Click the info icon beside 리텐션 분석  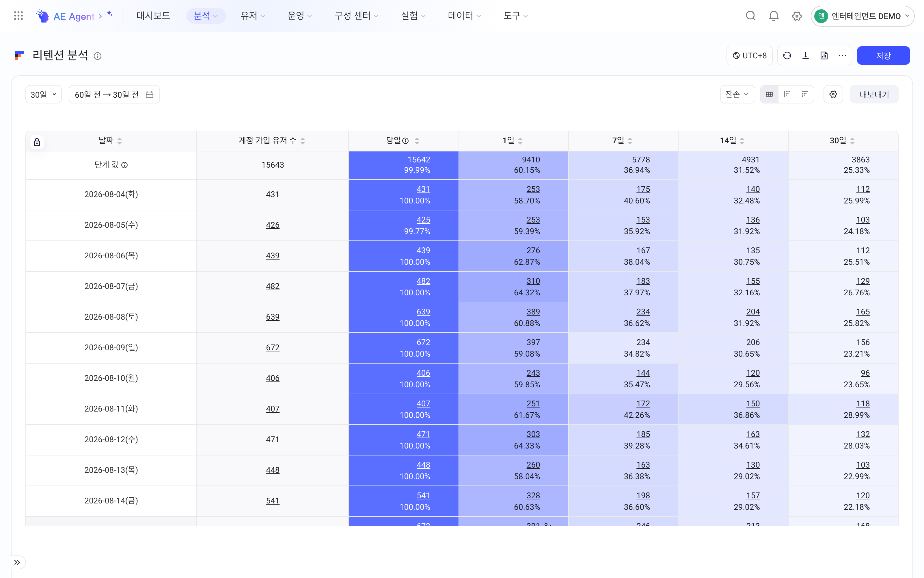tap(98, 56)
